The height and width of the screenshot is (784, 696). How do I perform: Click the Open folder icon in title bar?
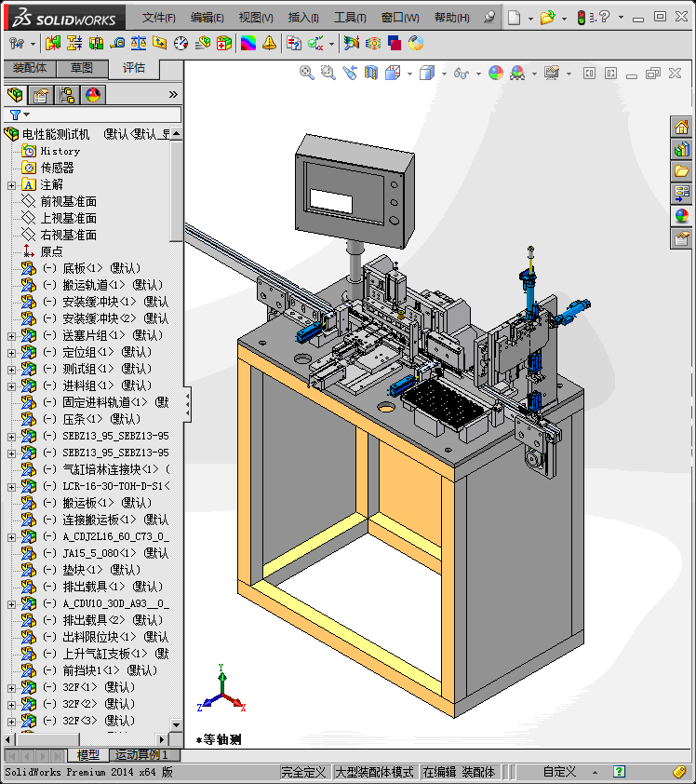coord(548,18)
